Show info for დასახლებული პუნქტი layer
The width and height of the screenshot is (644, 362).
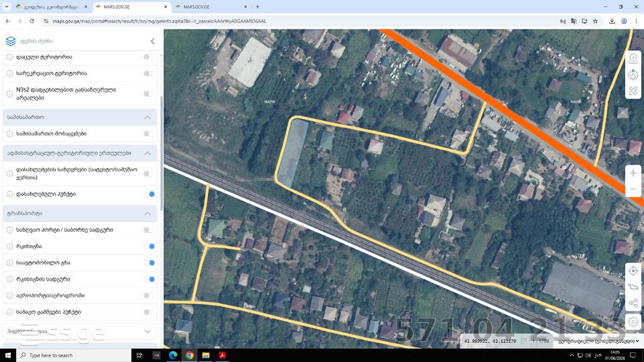tap(9, 194)
